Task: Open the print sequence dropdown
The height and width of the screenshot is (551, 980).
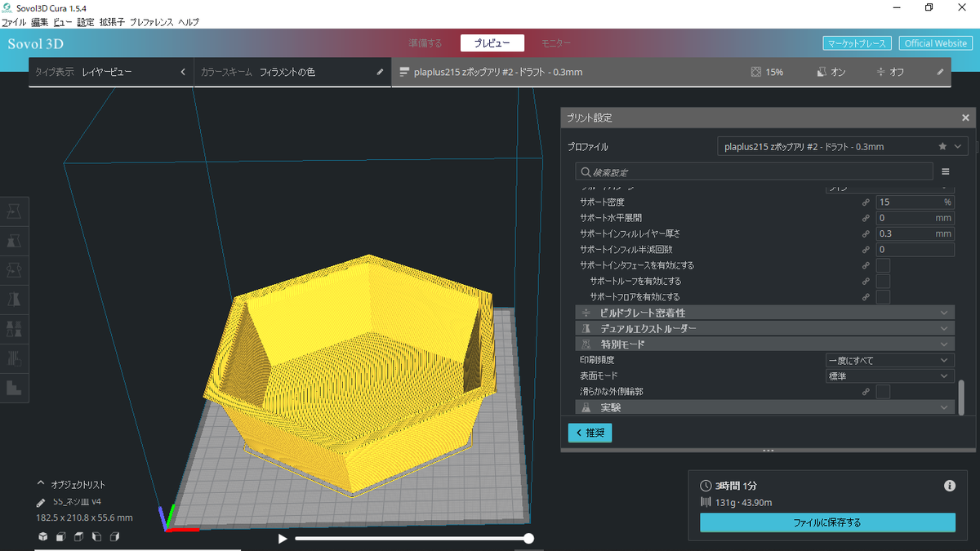Action: coord(889,360)
